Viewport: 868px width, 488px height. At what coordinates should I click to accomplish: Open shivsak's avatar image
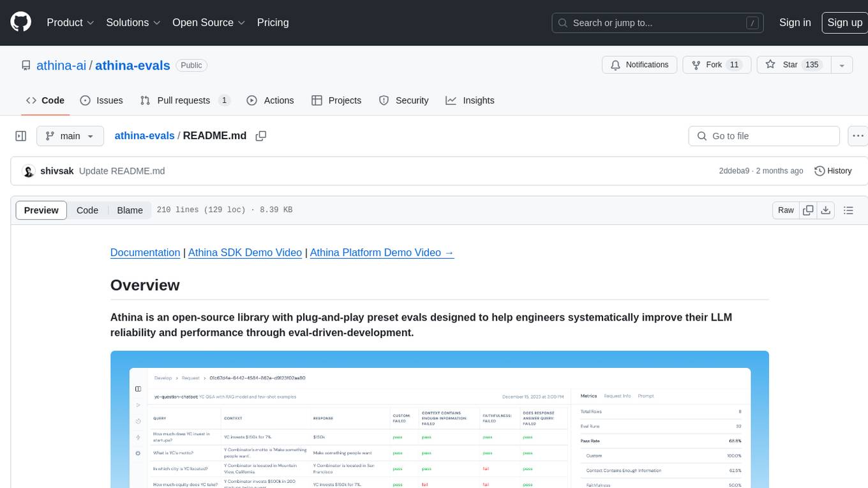pyautogui.click(x=28, y=171)
